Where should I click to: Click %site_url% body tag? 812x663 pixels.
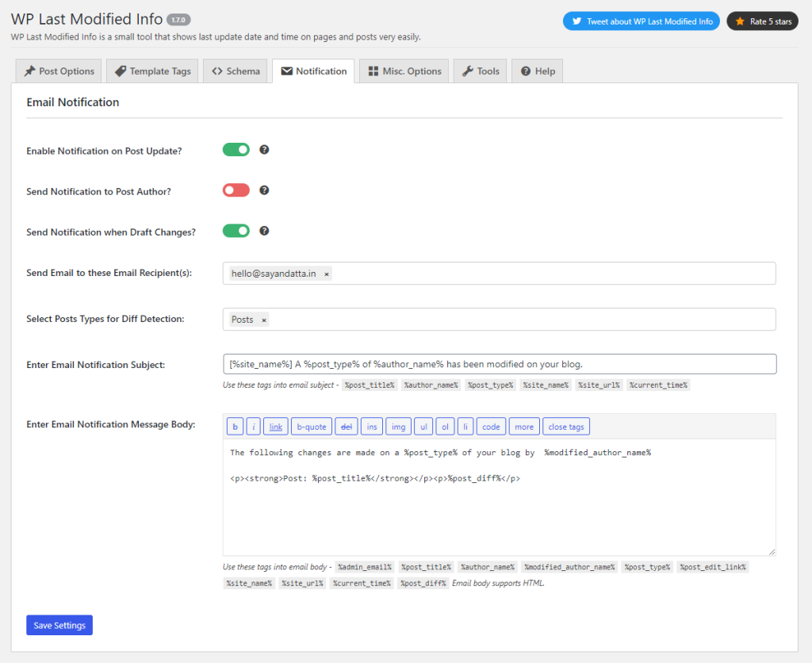(x=302, y=583)
